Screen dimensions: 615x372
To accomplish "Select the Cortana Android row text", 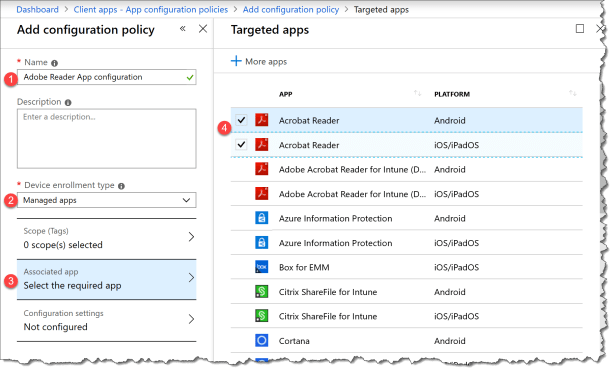I will [294, 341].
